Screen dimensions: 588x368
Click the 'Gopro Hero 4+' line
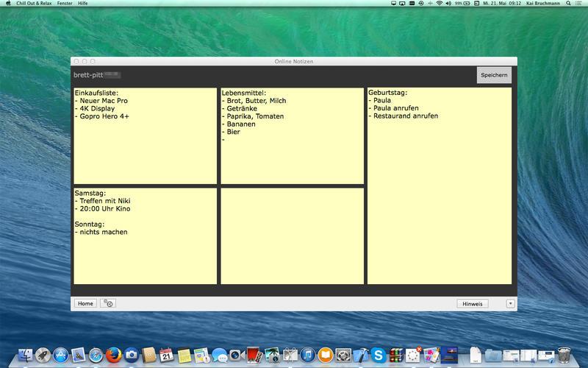[x=102, y=116]
